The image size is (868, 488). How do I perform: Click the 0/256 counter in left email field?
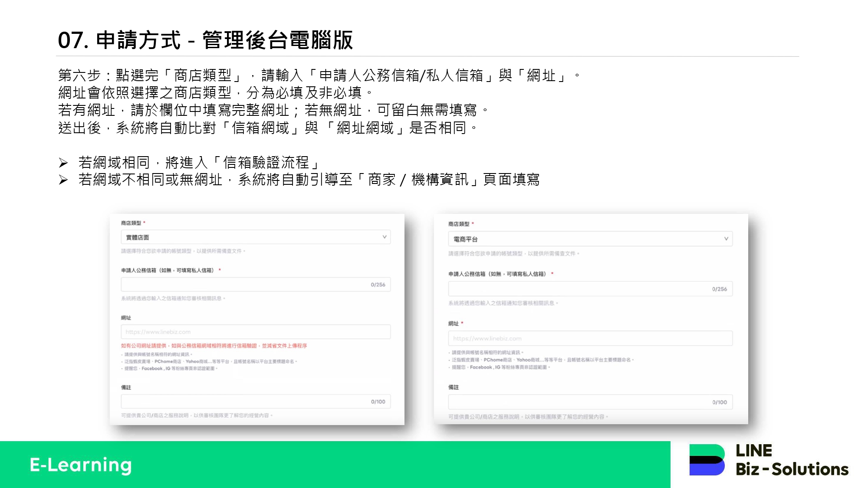tap(378, 285)
